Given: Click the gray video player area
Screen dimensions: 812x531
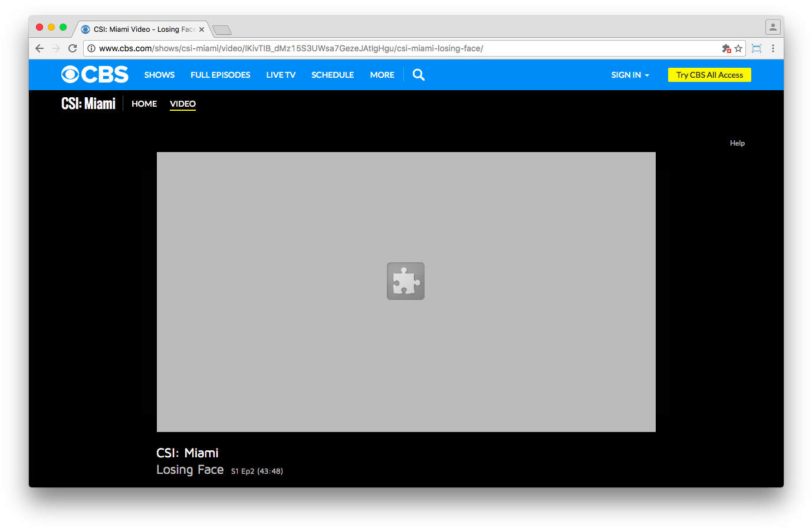Looking at the screenshot, I should (406, 292).
